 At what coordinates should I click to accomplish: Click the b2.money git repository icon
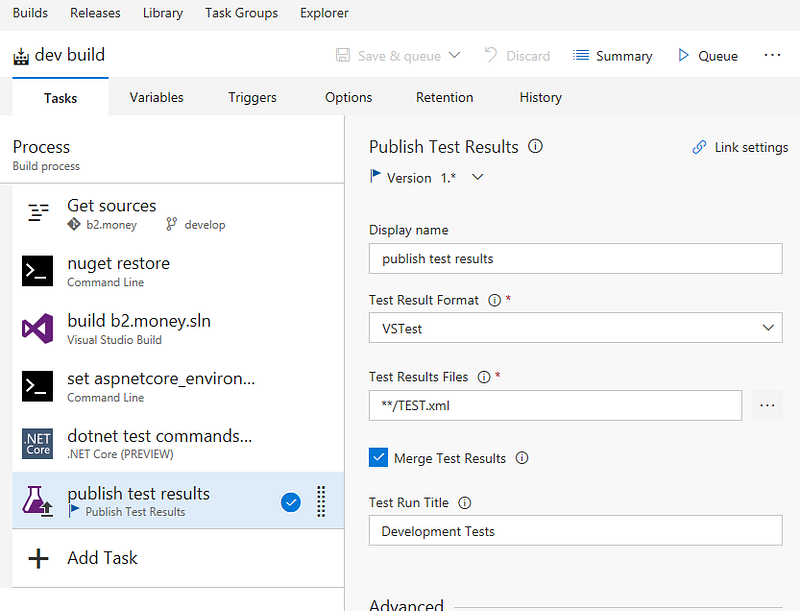(x=74, y=224)
